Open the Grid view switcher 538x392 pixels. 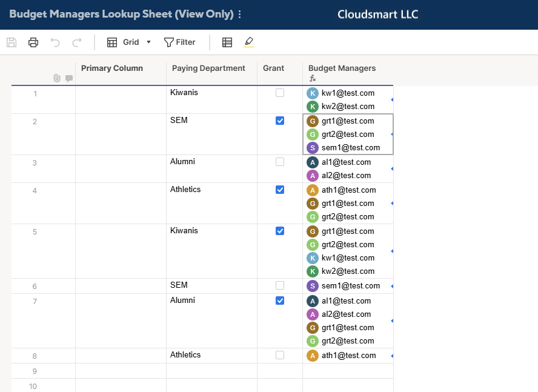click(129, 42)
